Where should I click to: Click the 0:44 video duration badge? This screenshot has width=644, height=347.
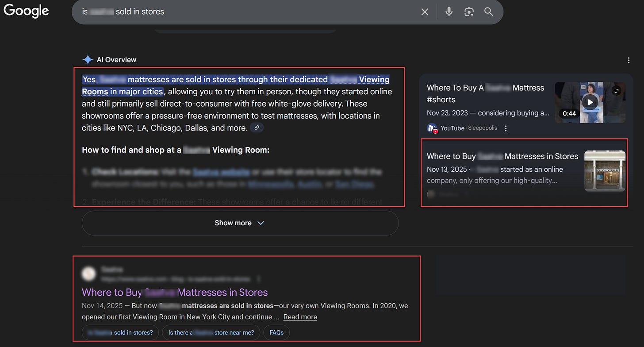[569, 113]
